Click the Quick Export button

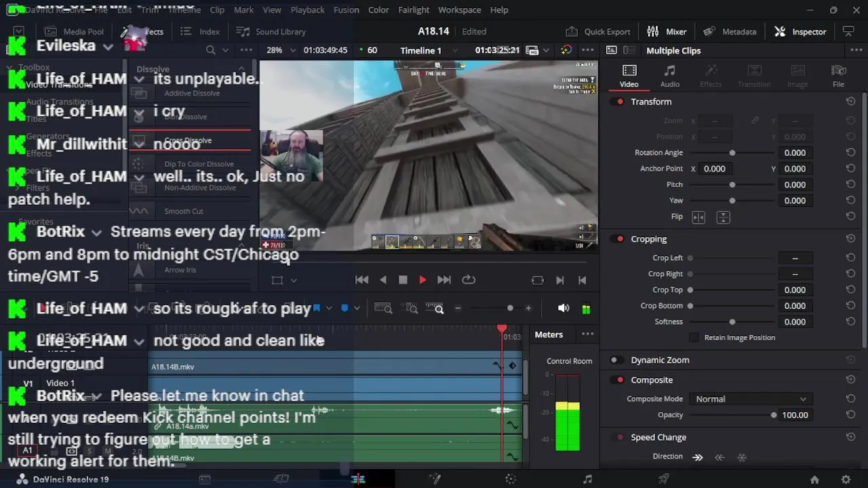click(x=598, y=32)
